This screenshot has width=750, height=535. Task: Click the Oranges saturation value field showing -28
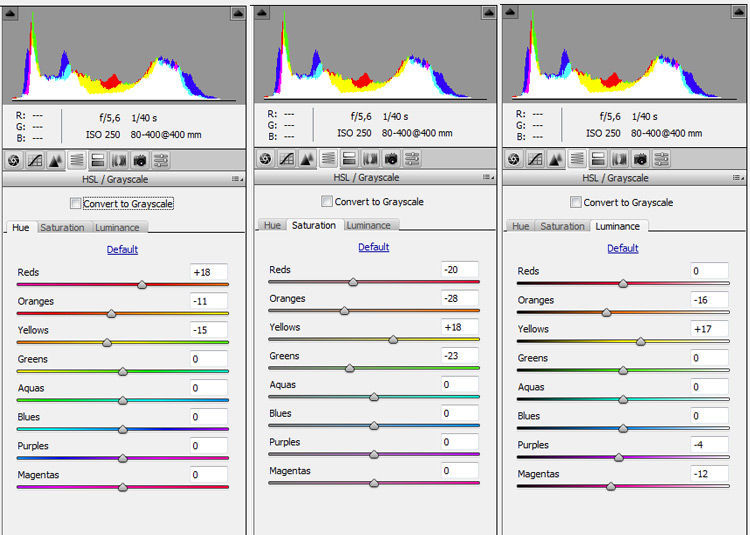[x=460, y=298]
